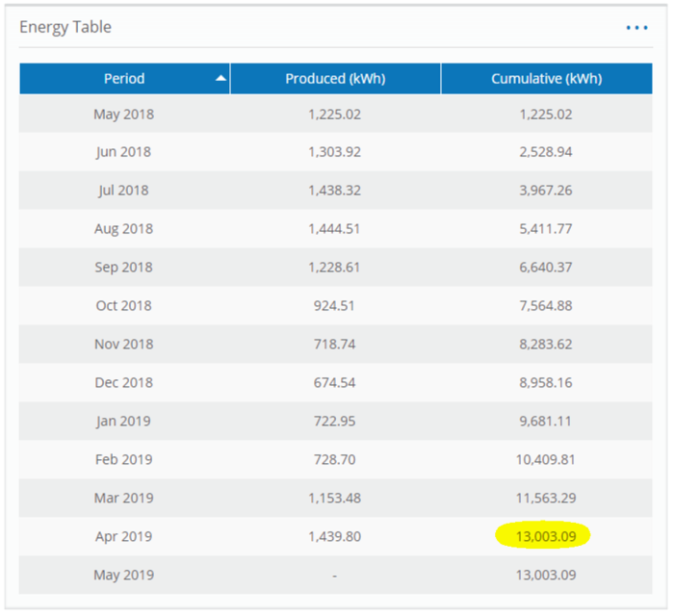Sort table by Period column header
Screen dimensions: 674x616
[124, 79]
